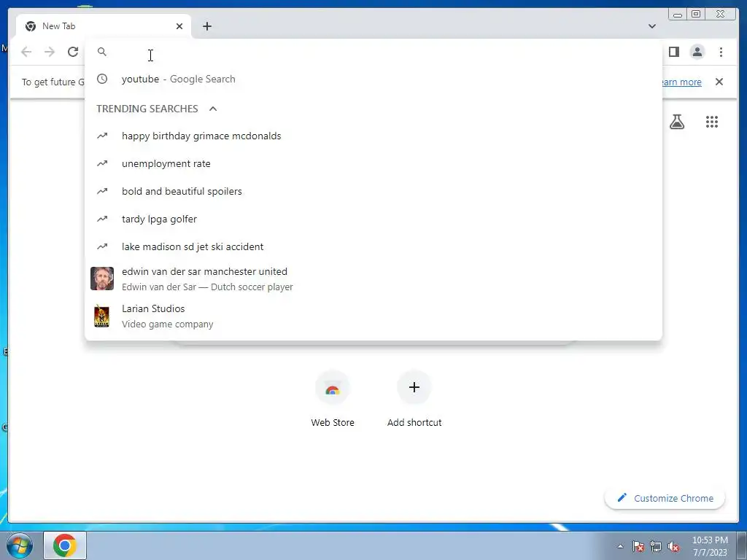
Task: Collapse the Trending Searches section
Action: point(213,109)
